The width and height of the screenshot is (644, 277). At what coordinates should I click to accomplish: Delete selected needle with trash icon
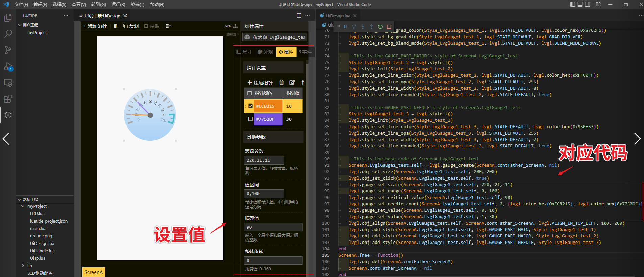click(x=281, y=83)
